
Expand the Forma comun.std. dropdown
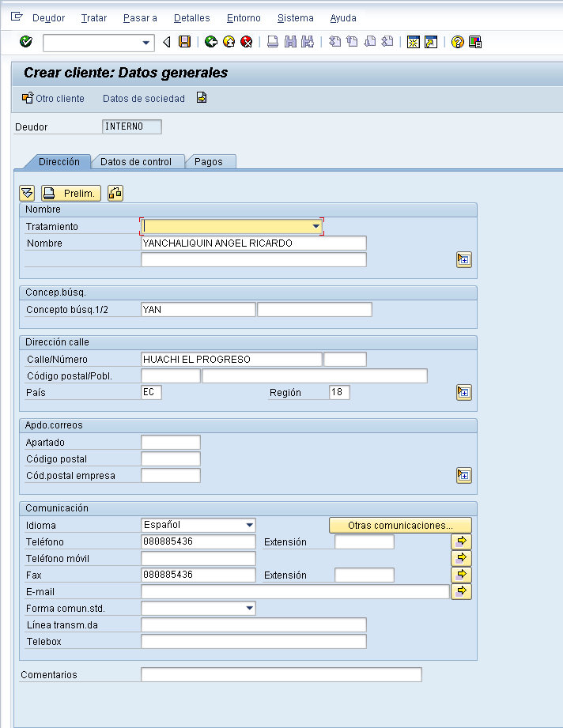click(249, 608)
